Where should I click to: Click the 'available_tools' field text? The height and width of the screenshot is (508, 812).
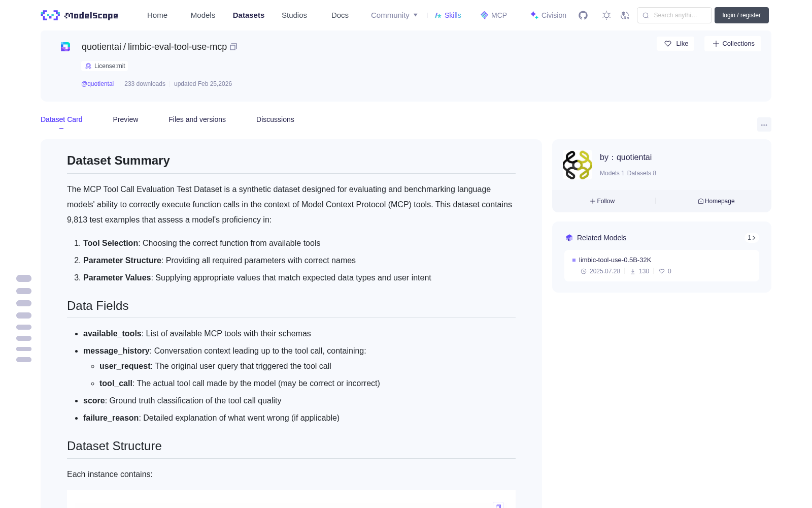click(112, 334)
